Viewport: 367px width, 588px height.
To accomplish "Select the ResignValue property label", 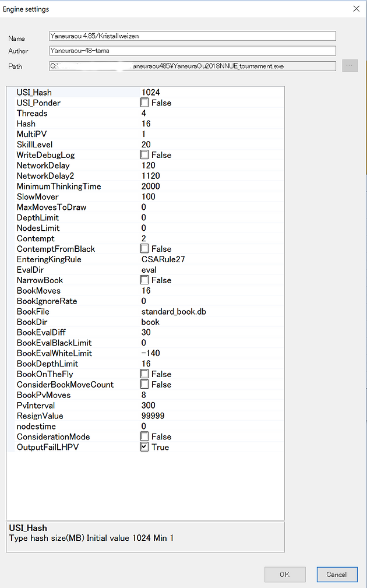I will pyautogui.click(x=40, y=416).
